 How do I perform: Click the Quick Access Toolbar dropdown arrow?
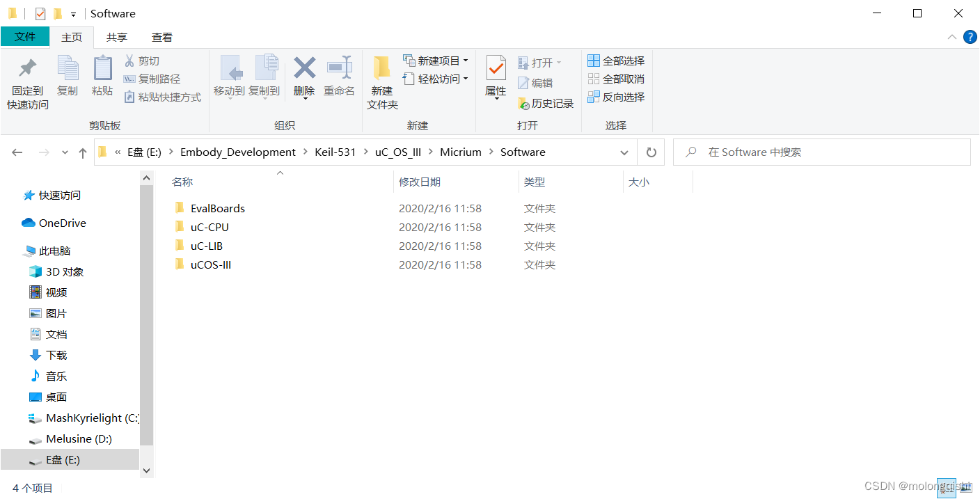tap(73, 15)
